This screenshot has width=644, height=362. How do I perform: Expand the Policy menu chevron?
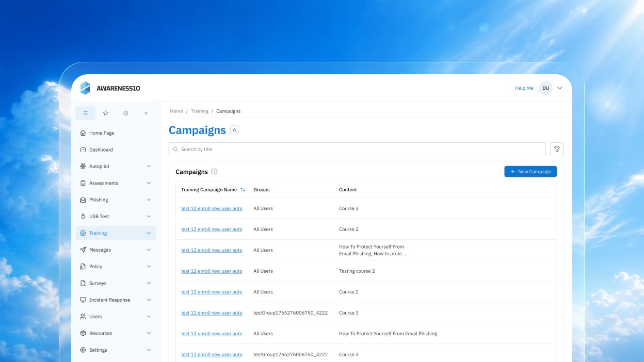pyautogui.click(x=149, y=267)
